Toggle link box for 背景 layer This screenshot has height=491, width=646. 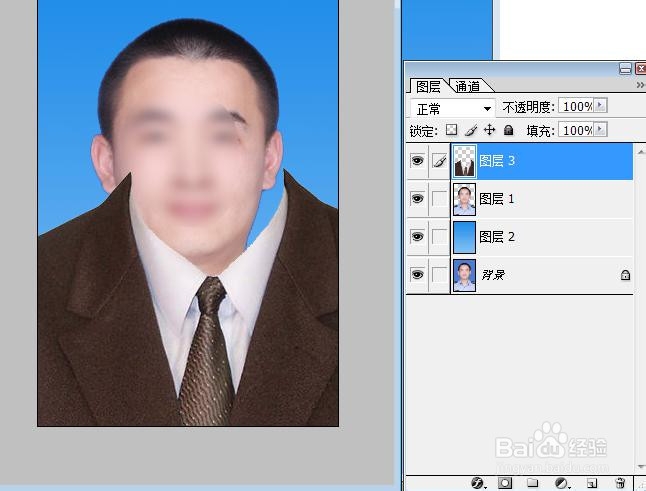tap(440, 275)
